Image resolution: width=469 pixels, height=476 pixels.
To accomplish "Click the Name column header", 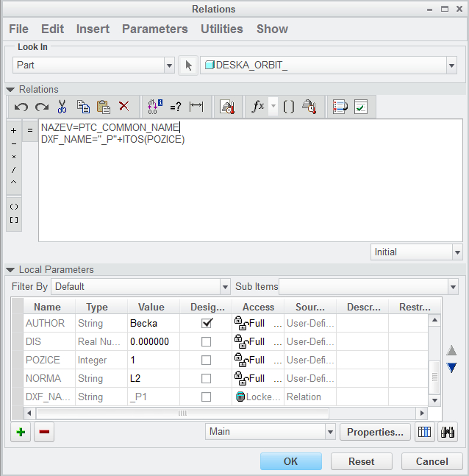I will point(47,308).
